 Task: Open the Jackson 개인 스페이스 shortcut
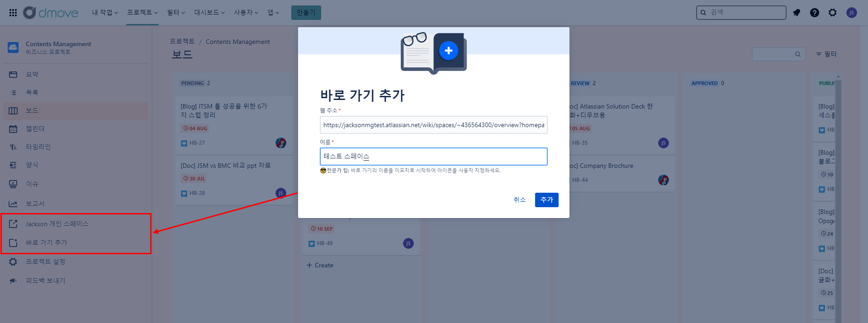pos(76,223)
